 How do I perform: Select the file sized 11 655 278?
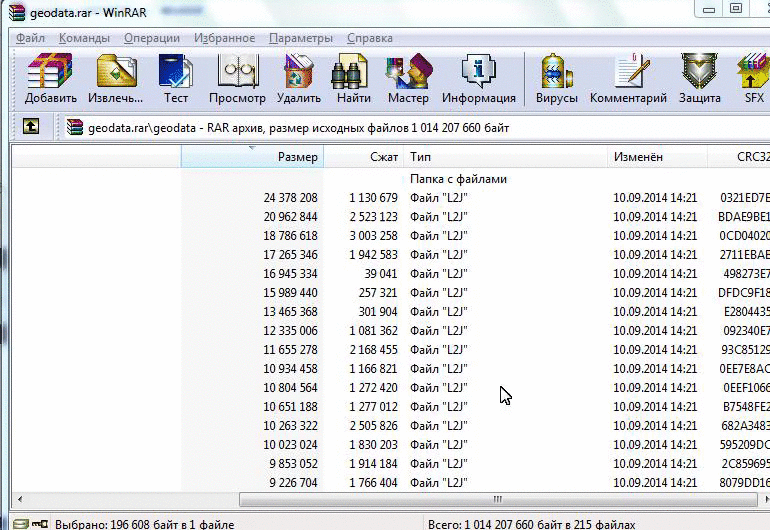[391, 350]
